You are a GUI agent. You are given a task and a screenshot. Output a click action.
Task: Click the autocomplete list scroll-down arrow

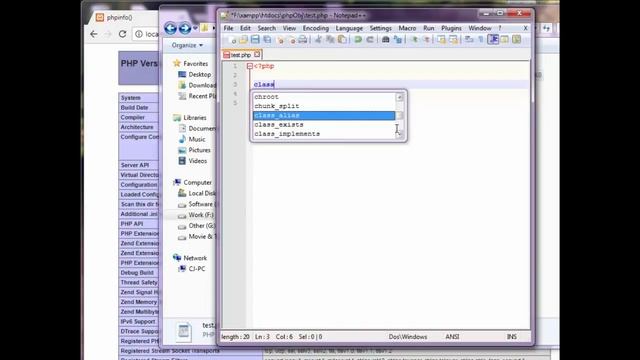click(400, 134)
